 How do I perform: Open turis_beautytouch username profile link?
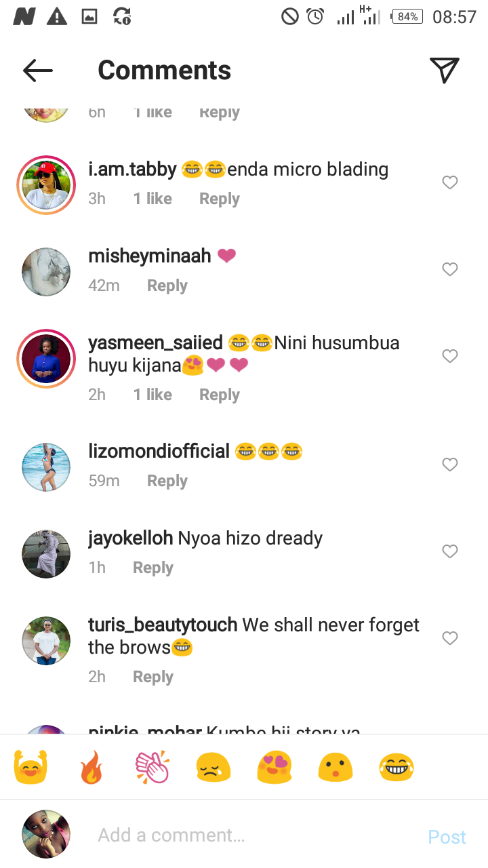pyautogui.click(x=163, y=625)
